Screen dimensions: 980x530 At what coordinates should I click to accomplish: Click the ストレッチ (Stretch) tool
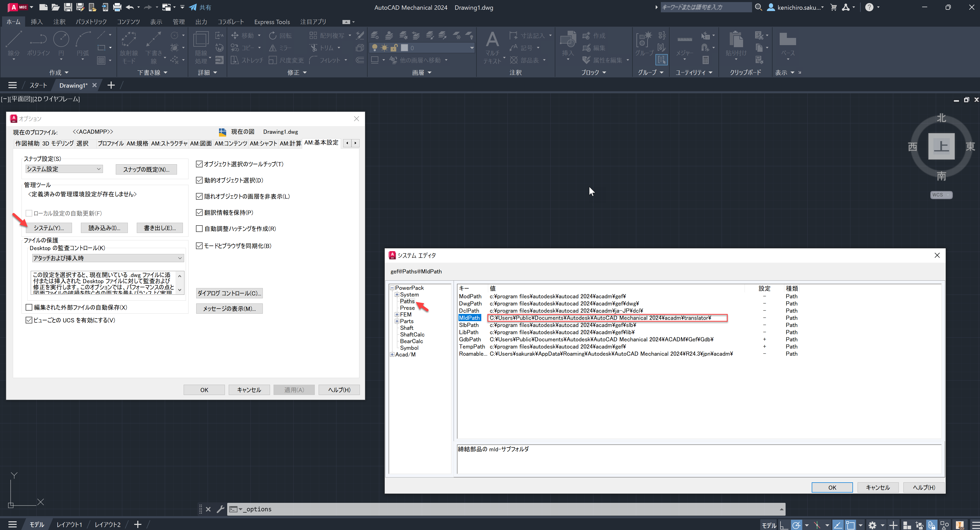click(x=247, y=60)
